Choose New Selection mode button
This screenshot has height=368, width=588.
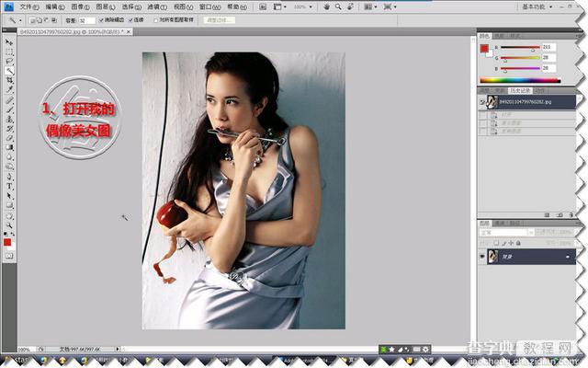pyautogui.click(x=32, y=20)
